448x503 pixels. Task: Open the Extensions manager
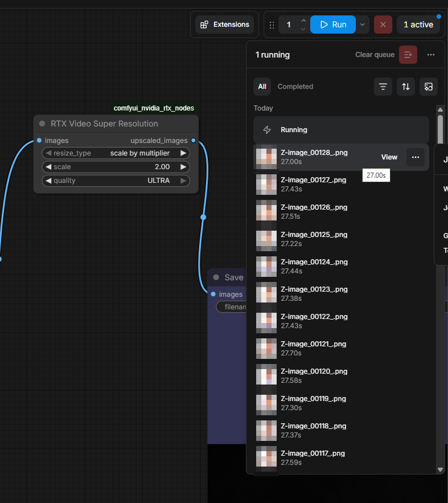(x=224, y=24)
